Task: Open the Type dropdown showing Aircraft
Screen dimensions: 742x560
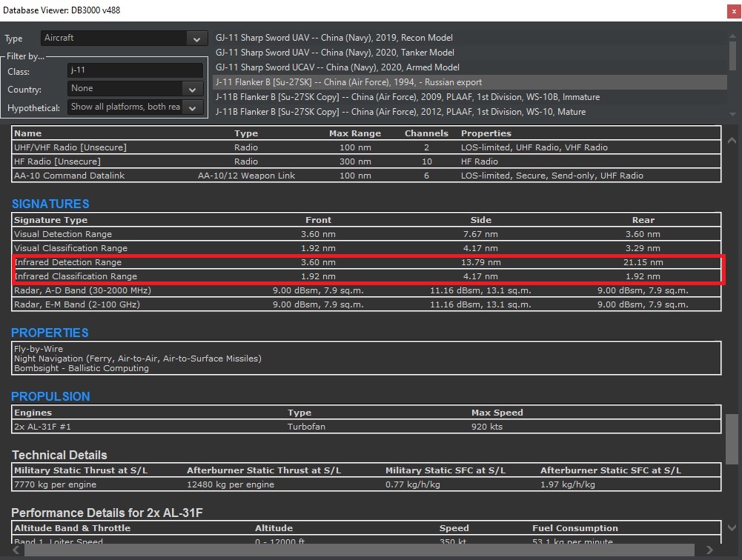Action: pyautogui.click(x=123, y=39)
